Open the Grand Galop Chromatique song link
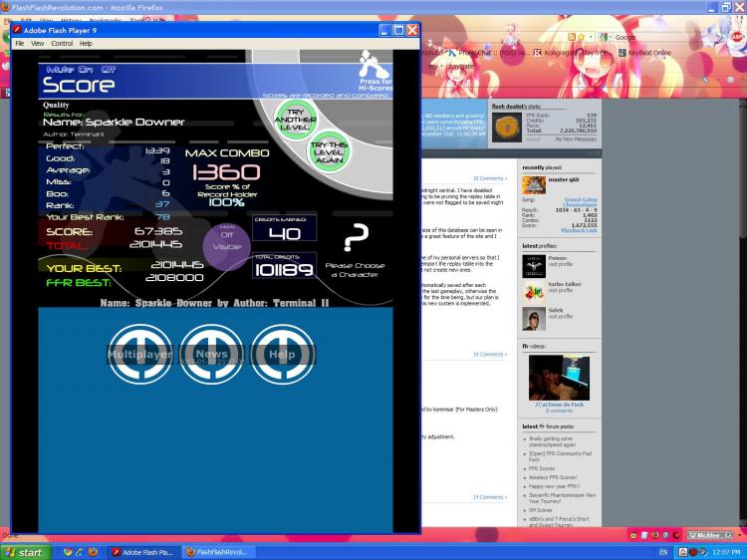This screenshot has height=560, width=747. point(580,202)
